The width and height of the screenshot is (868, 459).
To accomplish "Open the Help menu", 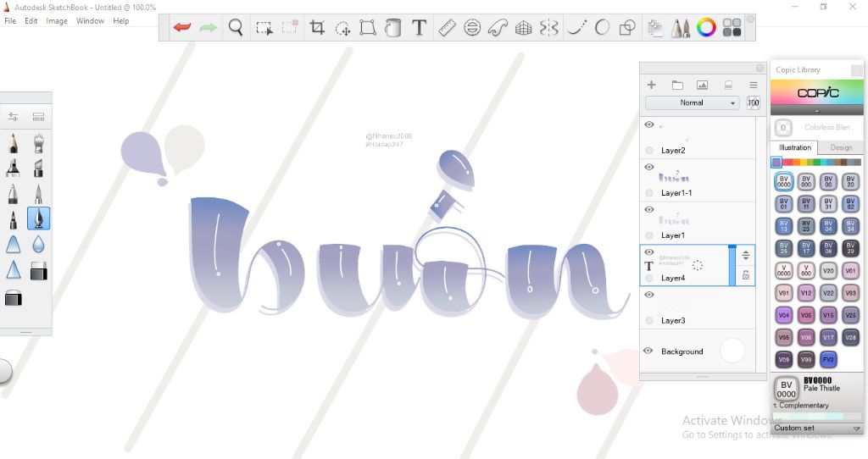I will coord(120,21).
